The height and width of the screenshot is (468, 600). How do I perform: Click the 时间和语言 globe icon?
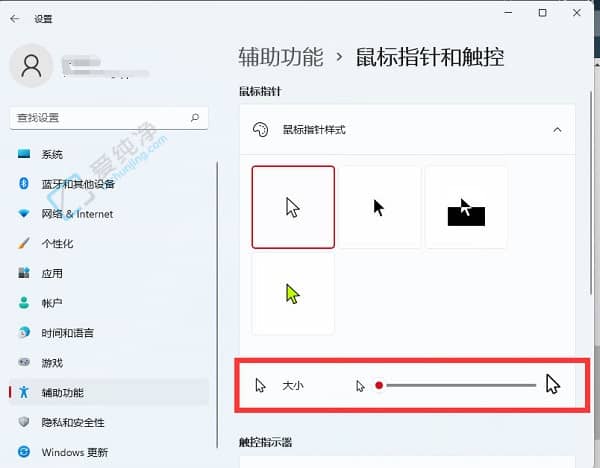coord(24,332)
